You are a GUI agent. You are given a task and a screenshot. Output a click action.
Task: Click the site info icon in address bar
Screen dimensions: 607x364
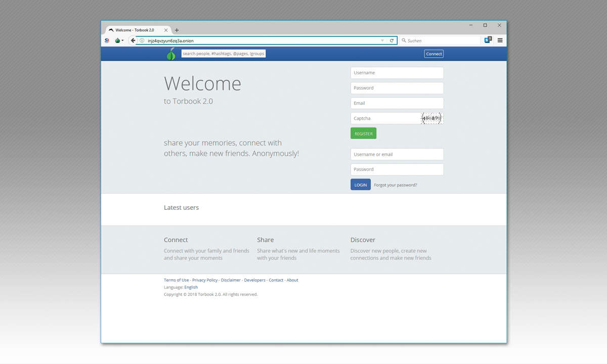pos(142,40)
